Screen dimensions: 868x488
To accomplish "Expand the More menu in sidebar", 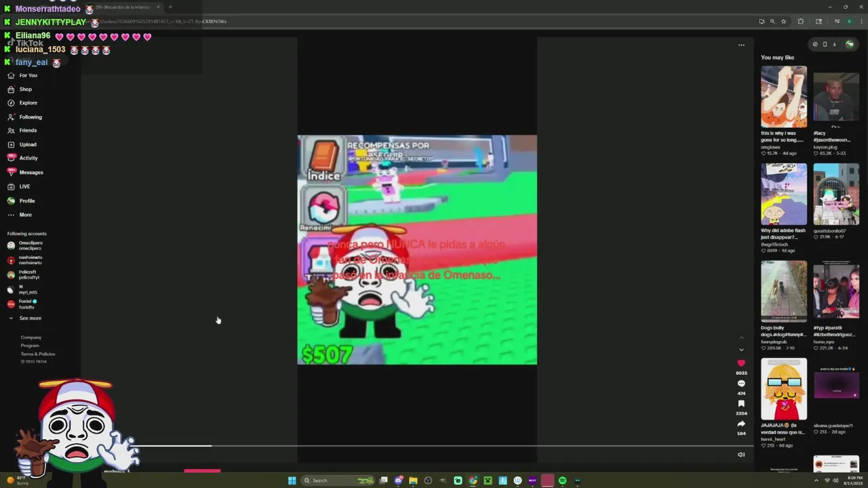I will click(x=20, y=215).
